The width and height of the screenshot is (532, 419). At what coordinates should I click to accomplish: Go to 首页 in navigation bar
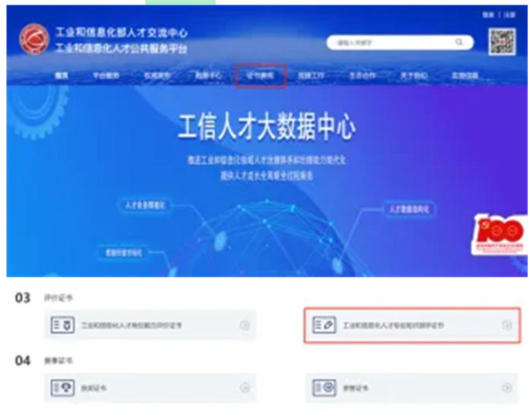62,75
